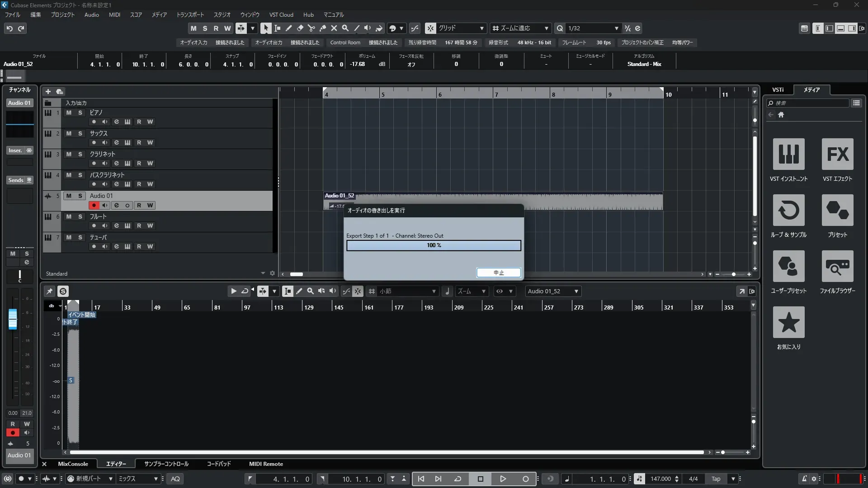Open Loops & Samples media tile
This screenshot has width=868, height=488.
[x=788, y=210]
